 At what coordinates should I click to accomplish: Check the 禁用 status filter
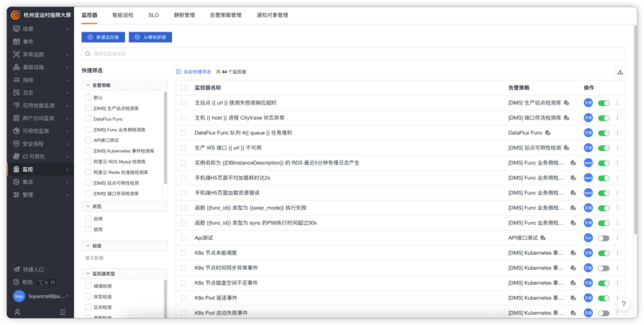(88, 230)
